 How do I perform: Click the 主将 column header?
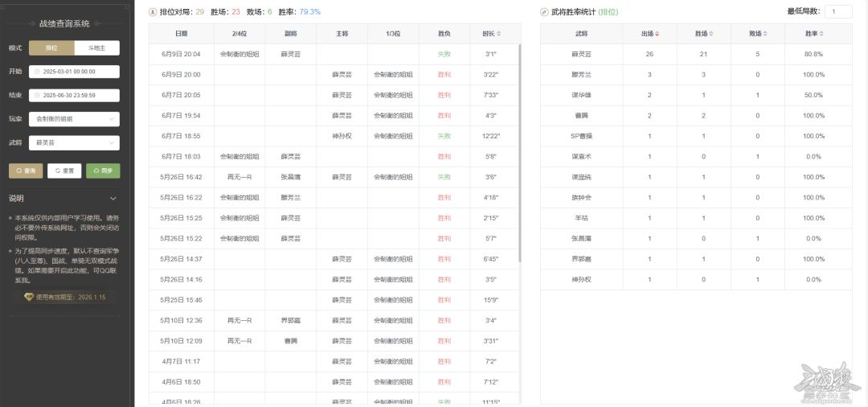tap(342, 34)
